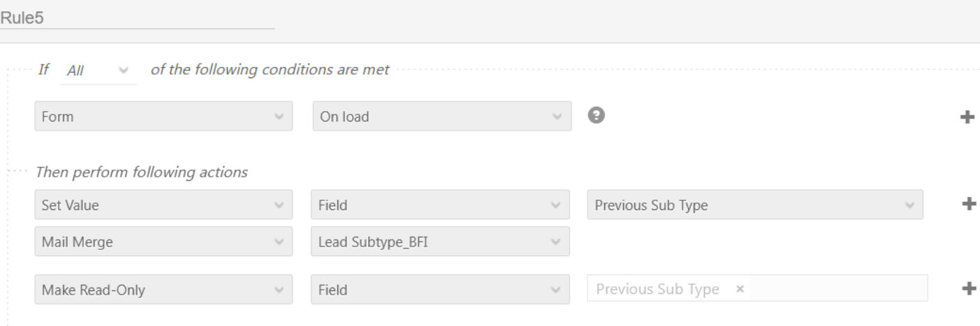Click 'of the following conditions are met' text
Viewport: 980px width, 326px height.
(272, 71)
